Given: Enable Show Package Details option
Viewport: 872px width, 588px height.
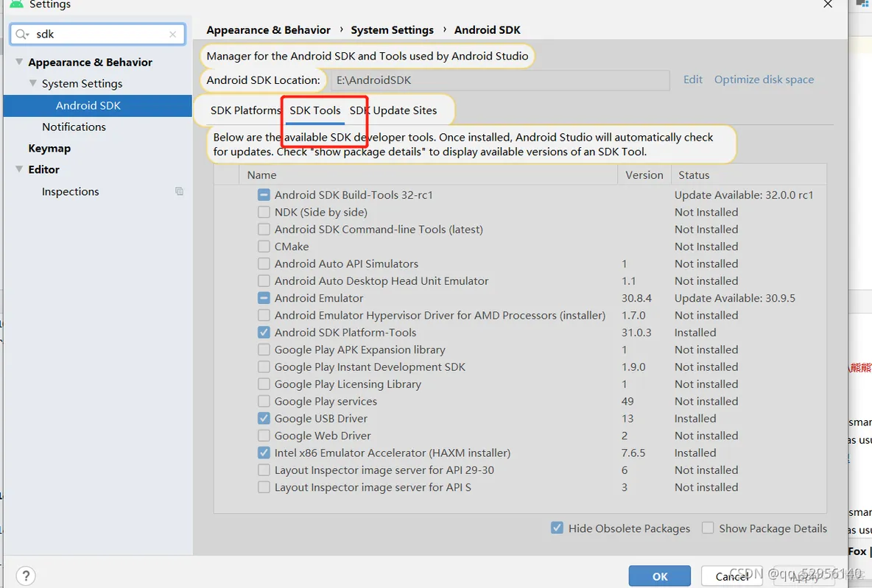Looking at the screenshot, I should [707, 528].
